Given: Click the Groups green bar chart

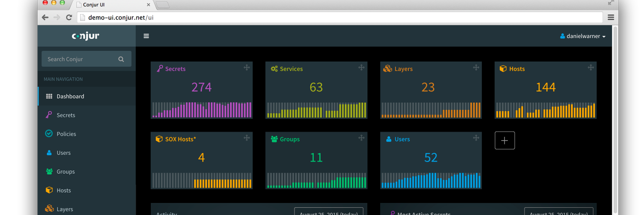Looking at the screenshot, I should coord(316,180).
